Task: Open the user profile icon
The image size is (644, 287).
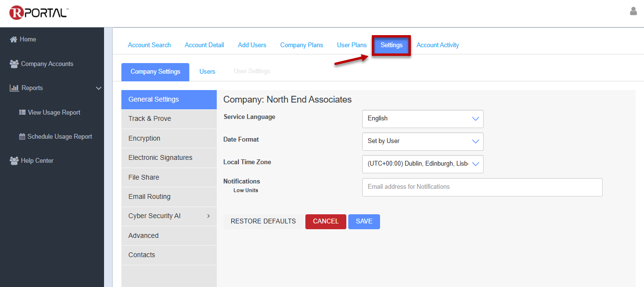Action: (x=633, y=11)
